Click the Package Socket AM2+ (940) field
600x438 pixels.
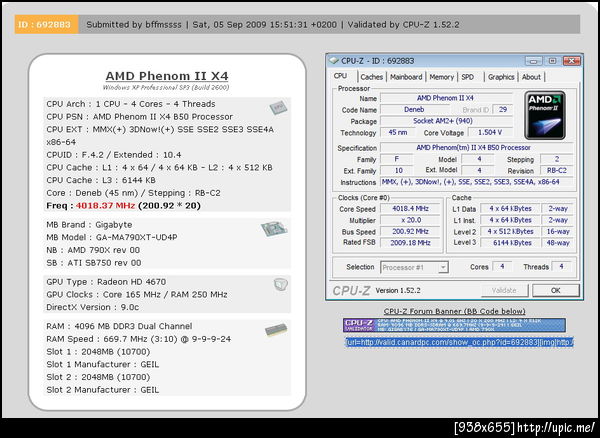click(446, 121)
